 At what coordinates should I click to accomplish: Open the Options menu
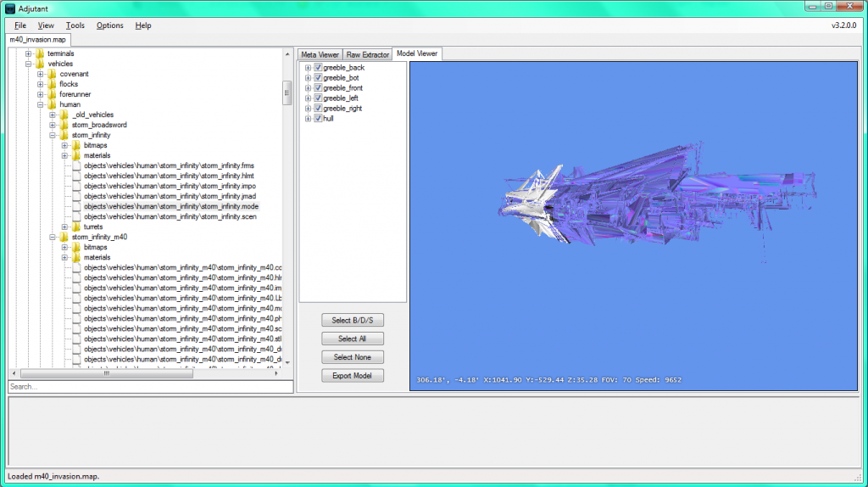pyautogui.click(x=109, y=25)
